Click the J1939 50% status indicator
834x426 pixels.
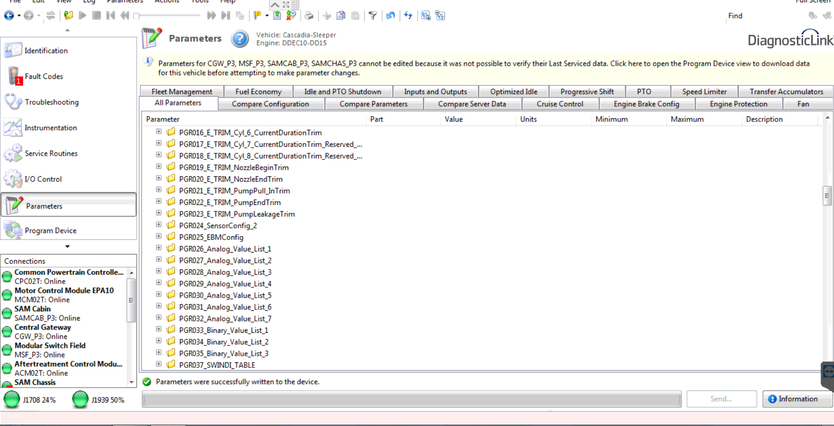coord(98,400)
